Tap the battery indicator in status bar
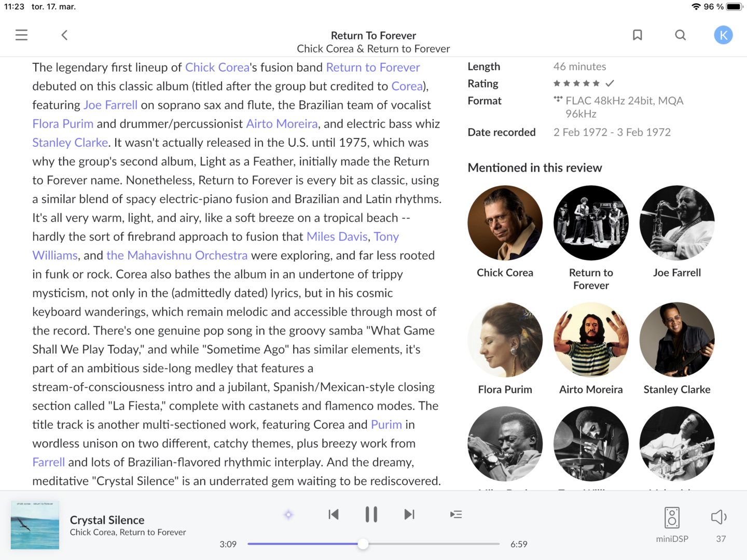This screenshot has width=747, height=560. [735, 7]
